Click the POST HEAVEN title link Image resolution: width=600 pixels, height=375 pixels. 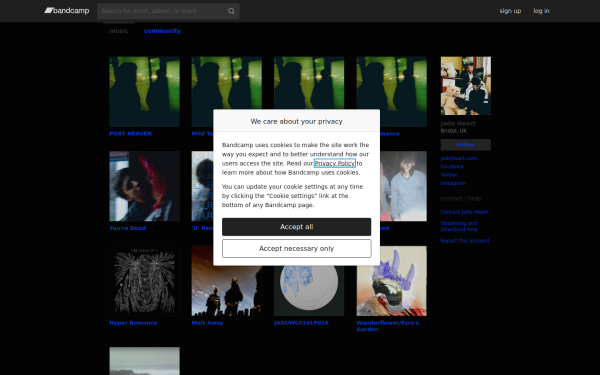130,134
